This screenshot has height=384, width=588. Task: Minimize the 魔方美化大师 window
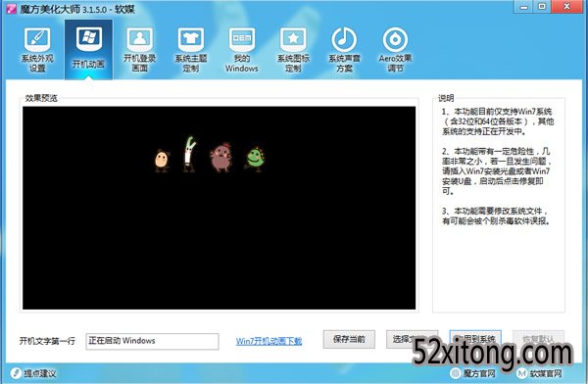pos(524,7)
